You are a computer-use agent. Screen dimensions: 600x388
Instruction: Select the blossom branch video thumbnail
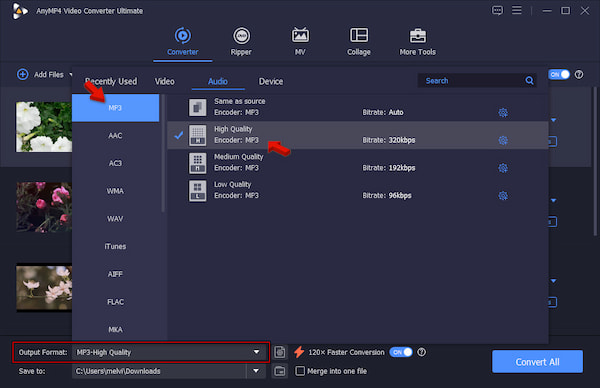pos(44,288)
